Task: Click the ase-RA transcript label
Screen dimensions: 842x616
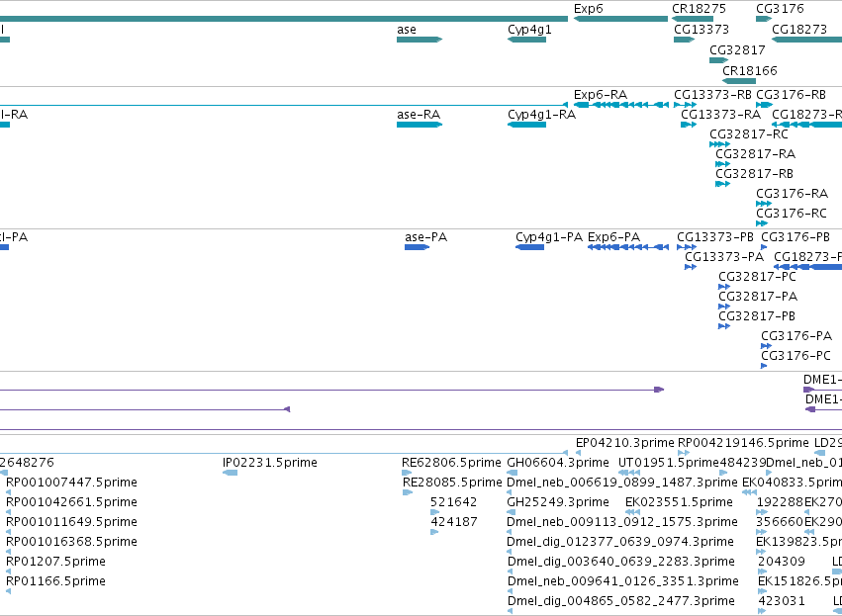Action: [x=419, y=115]
